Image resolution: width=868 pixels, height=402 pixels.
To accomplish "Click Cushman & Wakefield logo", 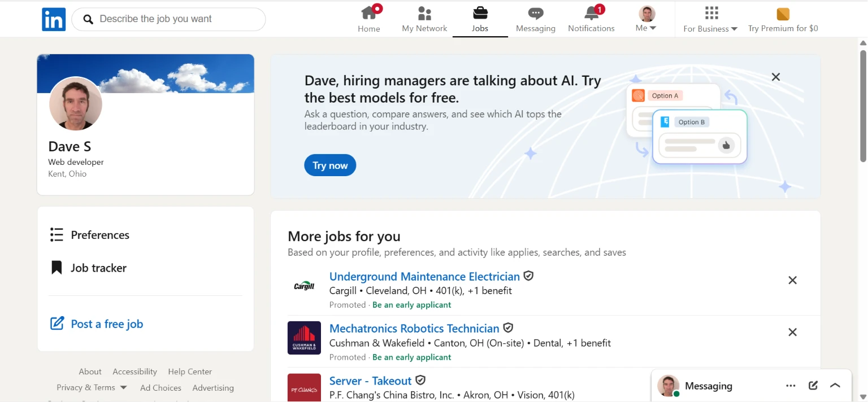I will [304, 338].
